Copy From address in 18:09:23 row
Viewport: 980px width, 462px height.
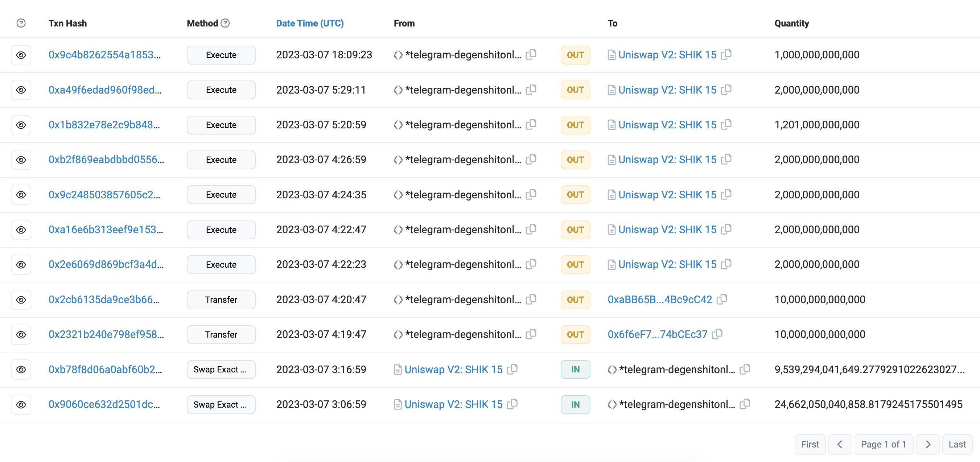[531, 55]
